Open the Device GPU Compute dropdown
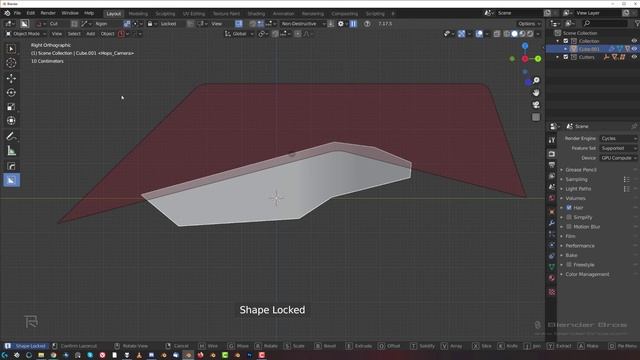The width and height of the screenshot is (640, 360). pos(618,158)
